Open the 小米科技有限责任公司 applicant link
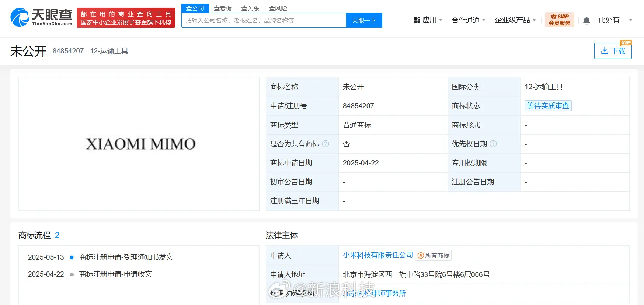644x305 pixels. point(378,255)
